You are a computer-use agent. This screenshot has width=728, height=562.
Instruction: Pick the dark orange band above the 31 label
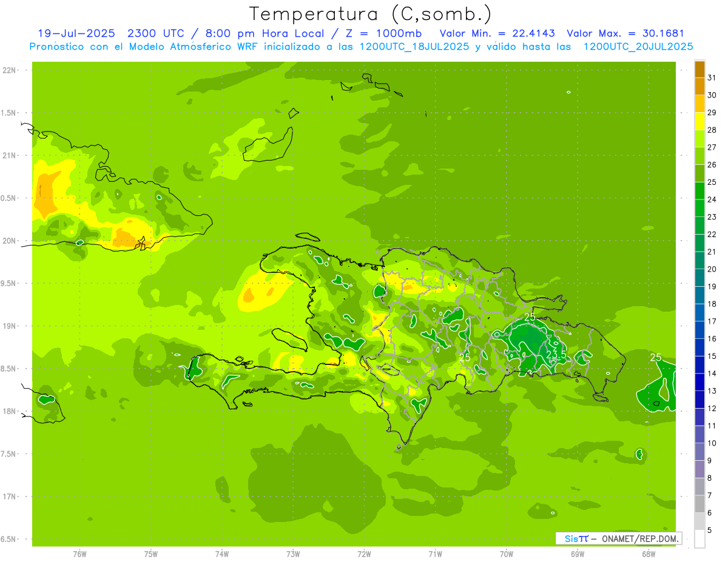coord(699,69)
